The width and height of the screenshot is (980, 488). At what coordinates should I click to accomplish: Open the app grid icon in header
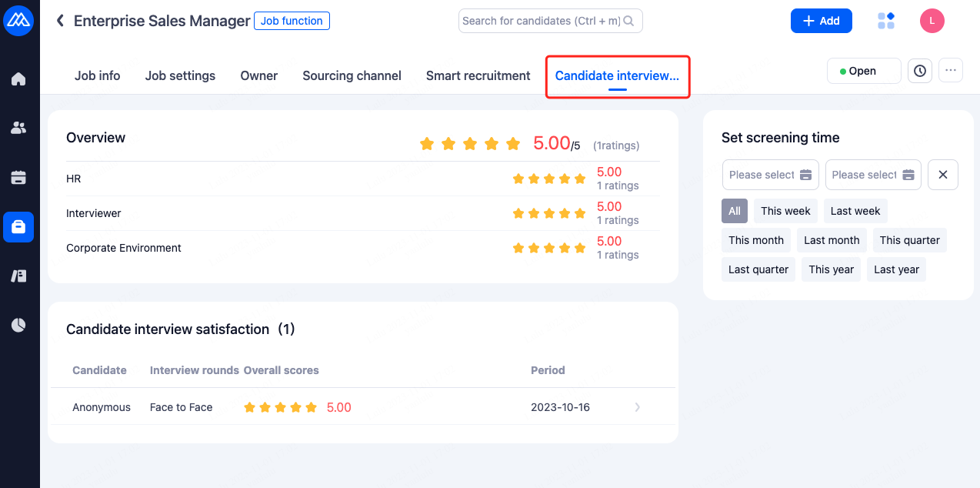(886, 21)
